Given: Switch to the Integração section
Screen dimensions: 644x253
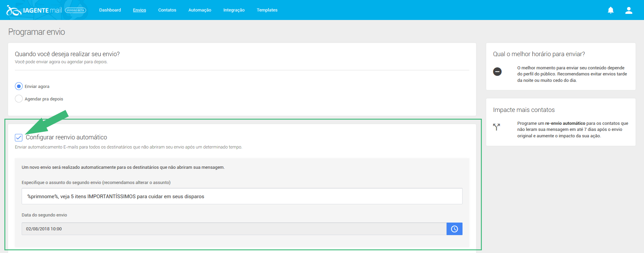Looking at the screenshot, I should 234,10.
